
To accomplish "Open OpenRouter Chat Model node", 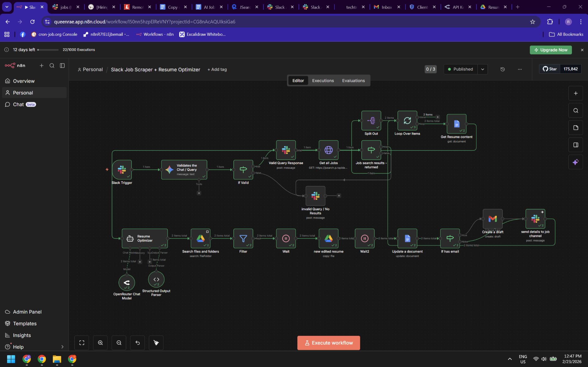I will (x=126, y=283).
